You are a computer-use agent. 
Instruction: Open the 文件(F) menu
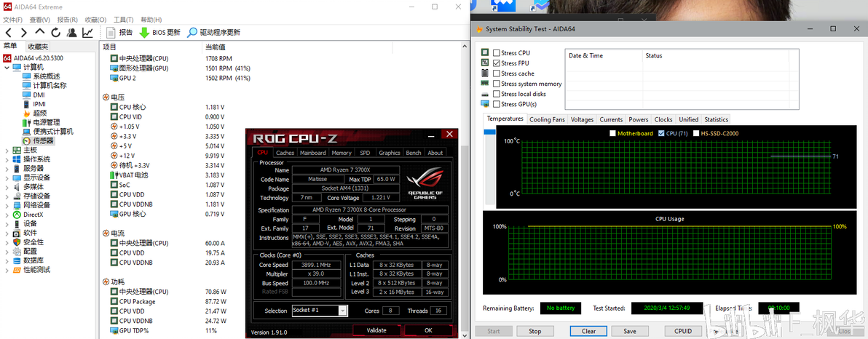click(x=12, y=20)
